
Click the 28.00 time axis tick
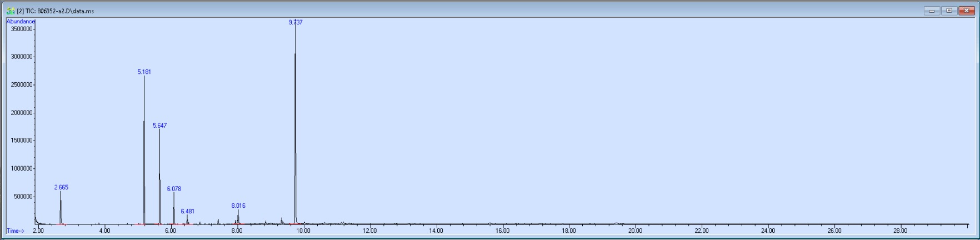[x=901, y=231]
